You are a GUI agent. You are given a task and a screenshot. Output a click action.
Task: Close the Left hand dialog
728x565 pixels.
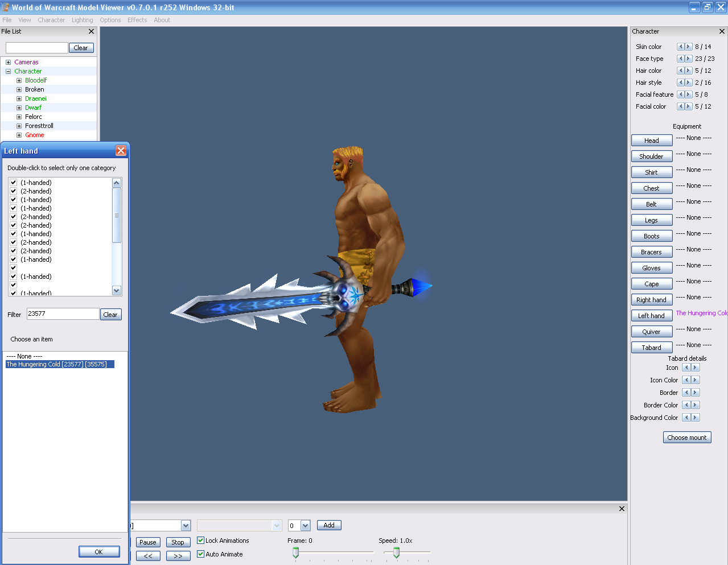tap(121, 150)
